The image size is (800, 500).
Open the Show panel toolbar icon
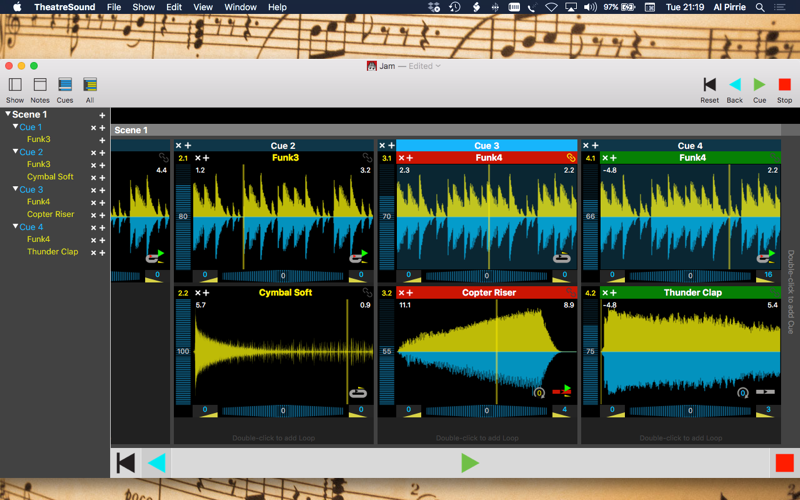[x=15, y=84]
